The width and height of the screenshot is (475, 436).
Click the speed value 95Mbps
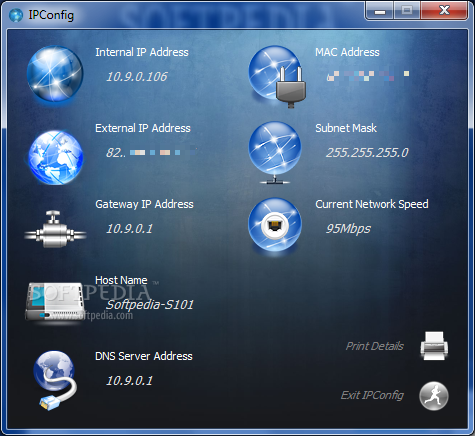coord(348,229)
